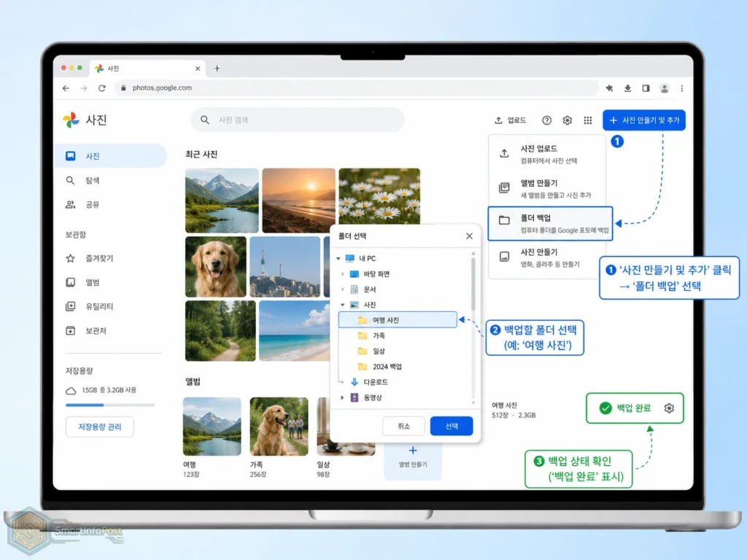Close the 폴더 선택 dialog
The height and width of the screenshot is (560, 747).
(x=469, y=236)
